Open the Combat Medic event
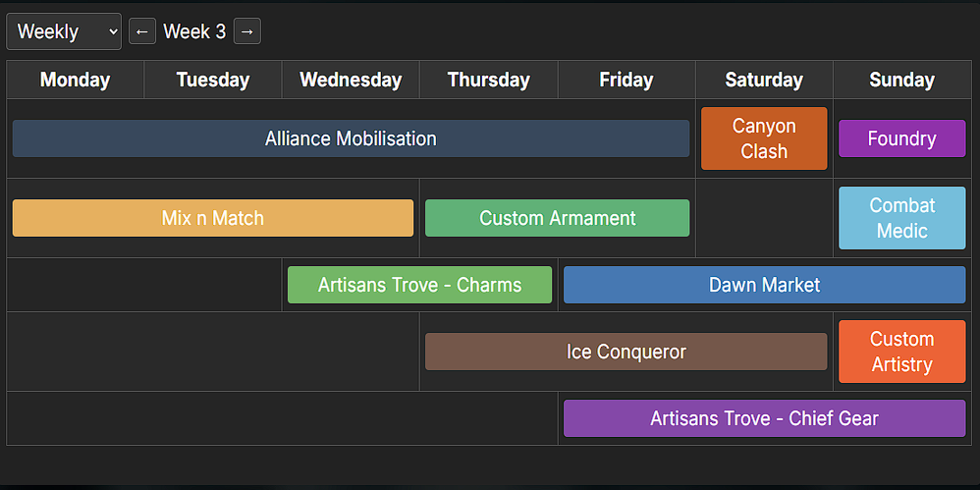This screenshot has width=980, height=490. [901, 218]
